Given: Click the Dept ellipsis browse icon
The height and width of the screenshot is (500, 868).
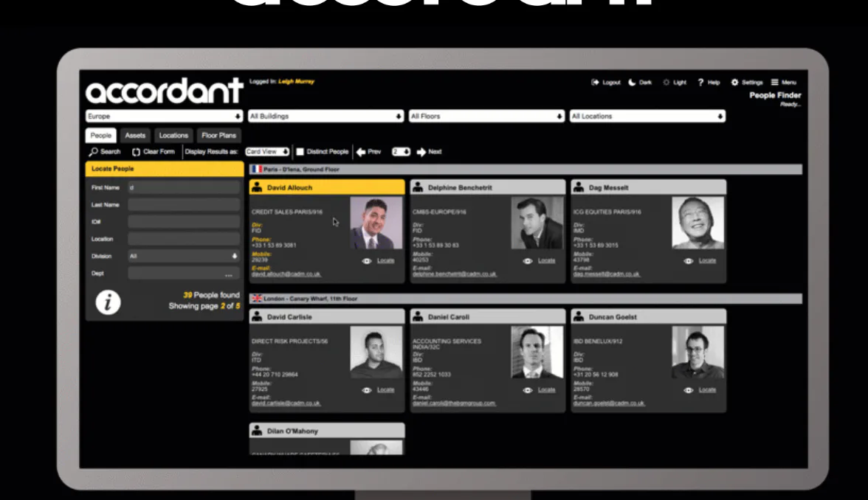Looking at the screenshot, I should point(229,274).
